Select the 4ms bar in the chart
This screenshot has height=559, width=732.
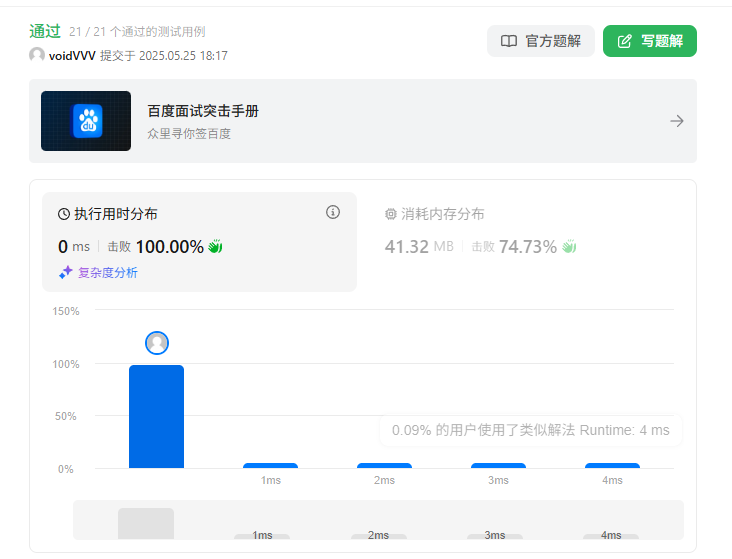point(612,465)
